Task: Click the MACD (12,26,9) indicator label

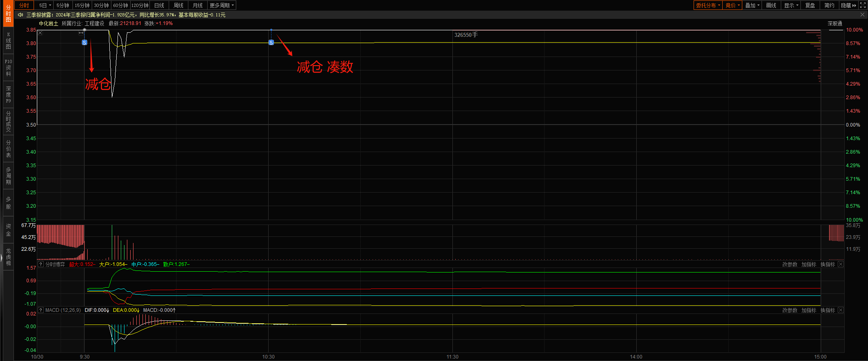Action: (x=63, y=310)
